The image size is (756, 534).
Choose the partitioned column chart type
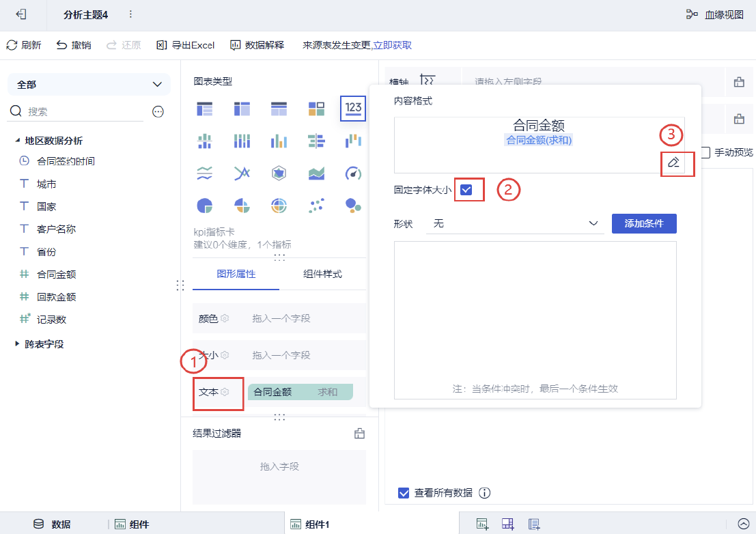click(x=205, y=141)
